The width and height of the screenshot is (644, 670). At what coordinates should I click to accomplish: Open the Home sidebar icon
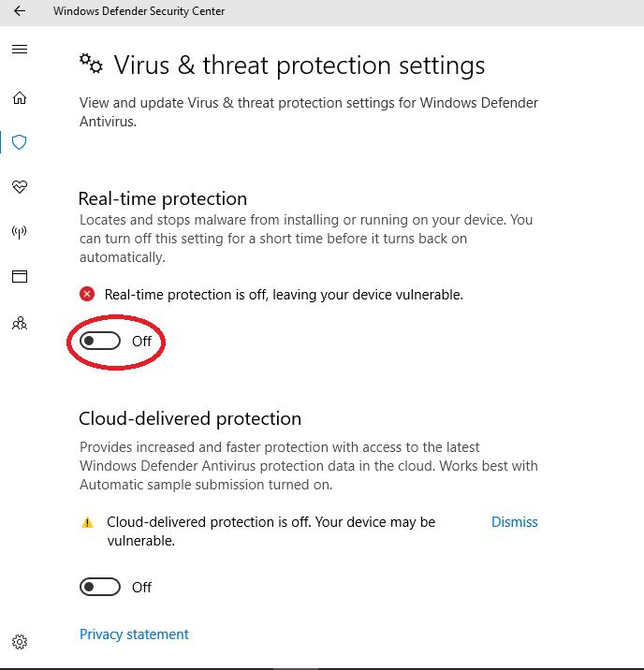point(20,98)
